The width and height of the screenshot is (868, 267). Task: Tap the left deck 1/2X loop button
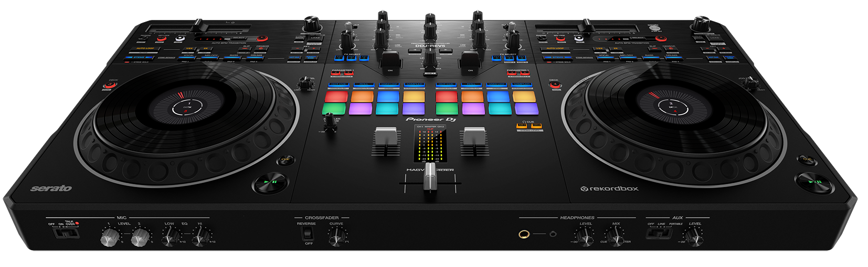click(189, 49)
